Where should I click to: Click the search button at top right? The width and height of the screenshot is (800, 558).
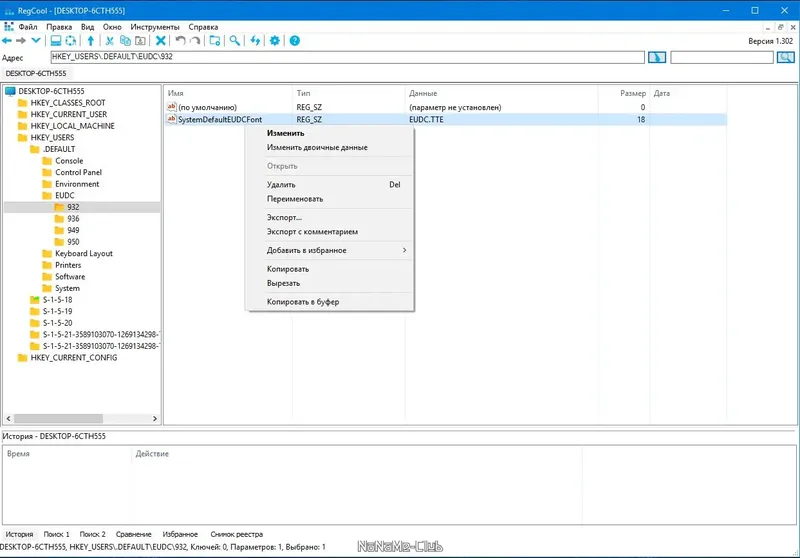coord(786,57)
